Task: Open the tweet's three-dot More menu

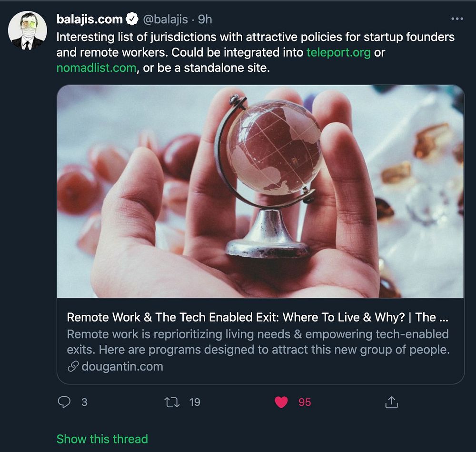Action: coord(456,19)
